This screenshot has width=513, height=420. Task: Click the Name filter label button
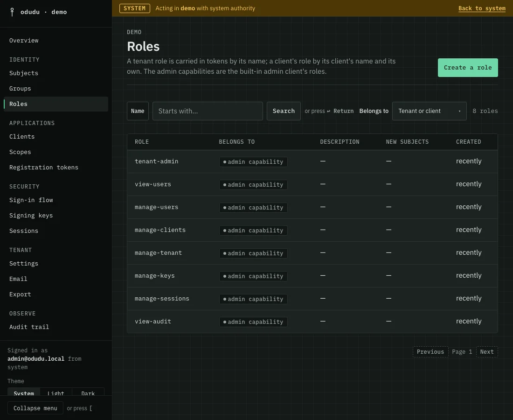tap(138, 111)
